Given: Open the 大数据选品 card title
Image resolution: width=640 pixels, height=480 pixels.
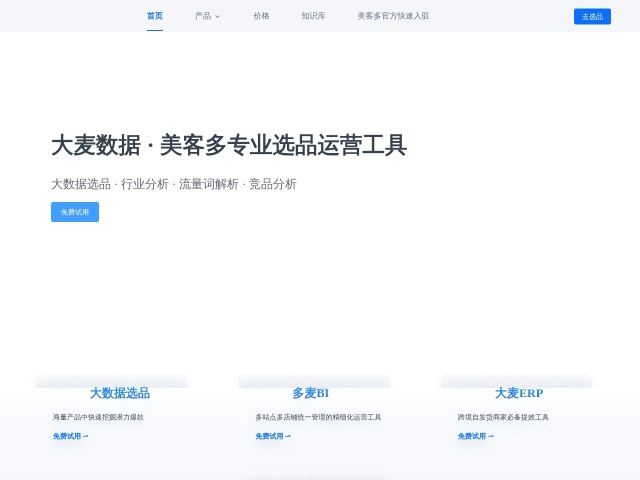Looking at the screenshot, I should click(x=120, y=393).
